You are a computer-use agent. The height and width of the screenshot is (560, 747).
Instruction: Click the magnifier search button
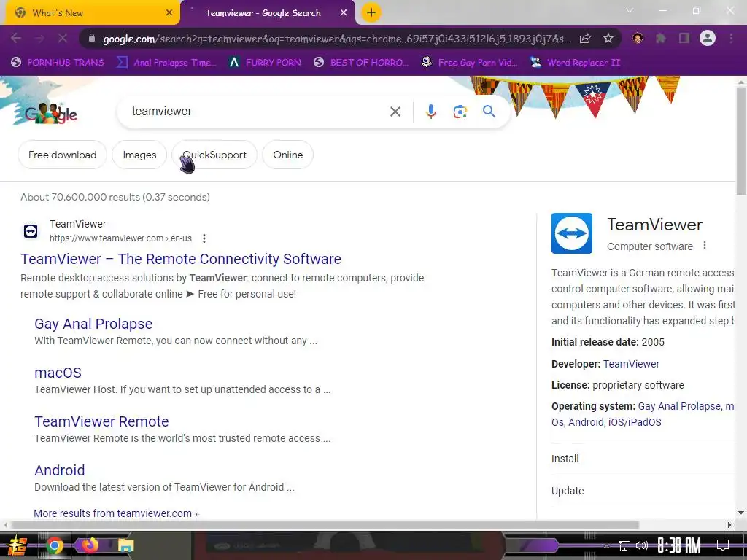[489, 112]
